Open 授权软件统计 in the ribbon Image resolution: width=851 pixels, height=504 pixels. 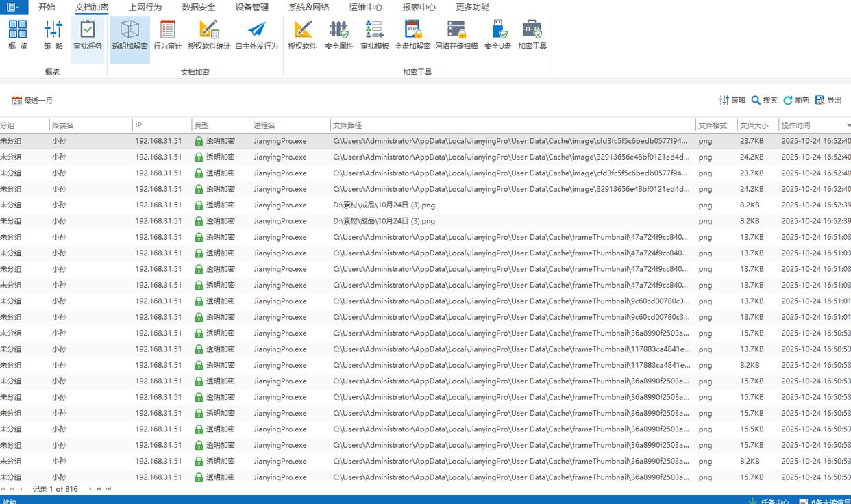(x=209, y=34)
